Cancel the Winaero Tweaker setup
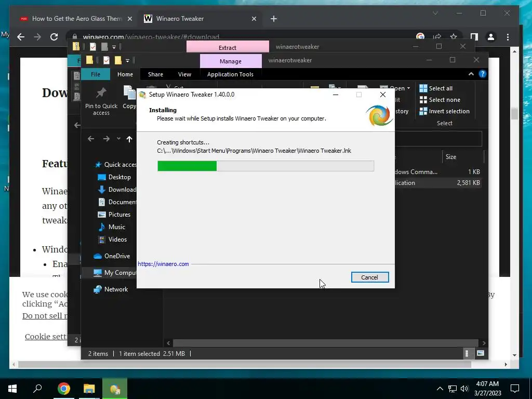This screenshot has width=532, height=399. (x=370, y=277)
